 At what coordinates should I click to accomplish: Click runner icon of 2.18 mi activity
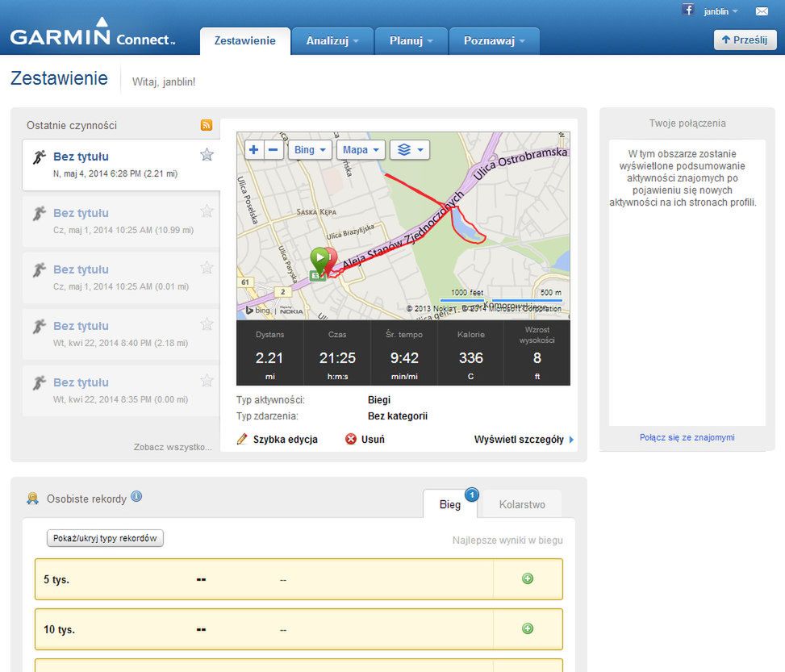pos(39,327)
